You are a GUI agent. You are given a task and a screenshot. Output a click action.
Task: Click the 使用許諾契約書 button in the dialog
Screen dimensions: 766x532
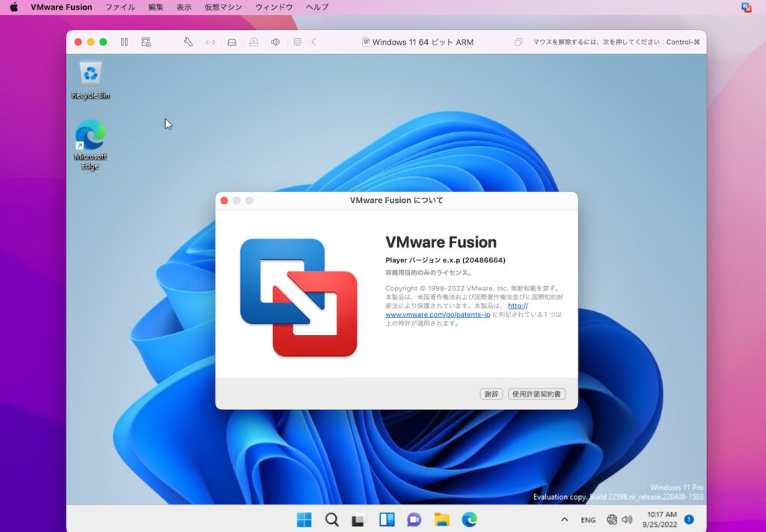click(x=536, y=394)
